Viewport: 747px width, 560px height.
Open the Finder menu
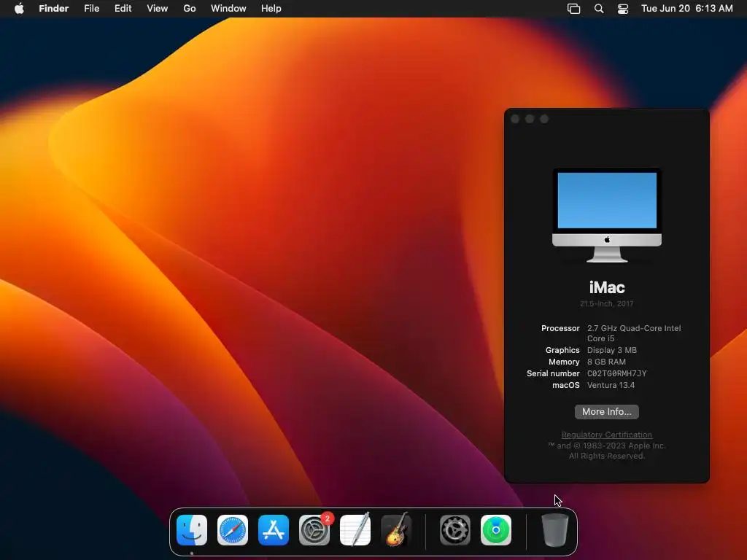tap(54, 9)
